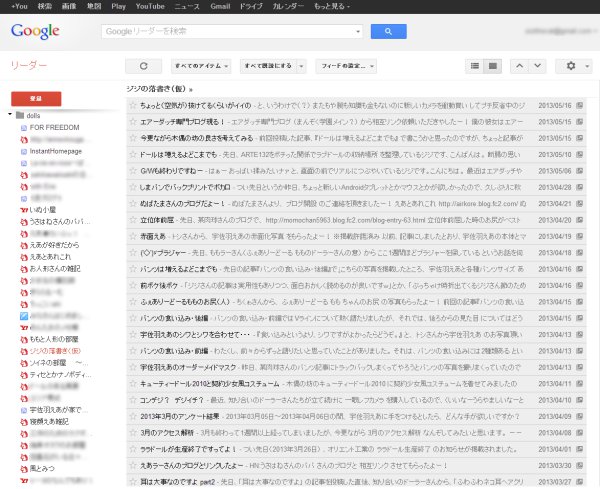Click the blue search magnifier button
This screenshot has width=600, height=489.
pos(388,31)
